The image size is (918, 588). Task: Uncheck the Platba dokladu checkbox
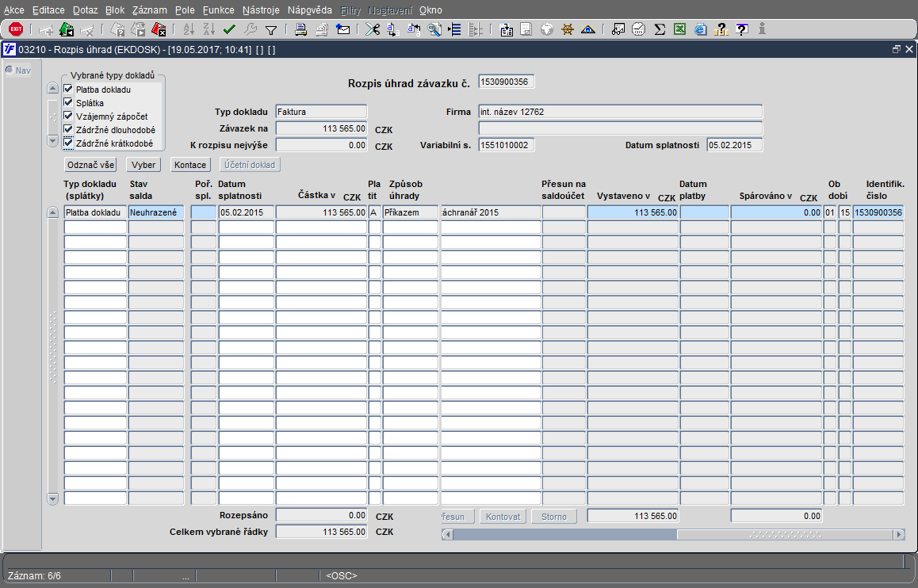click(68, 89)
